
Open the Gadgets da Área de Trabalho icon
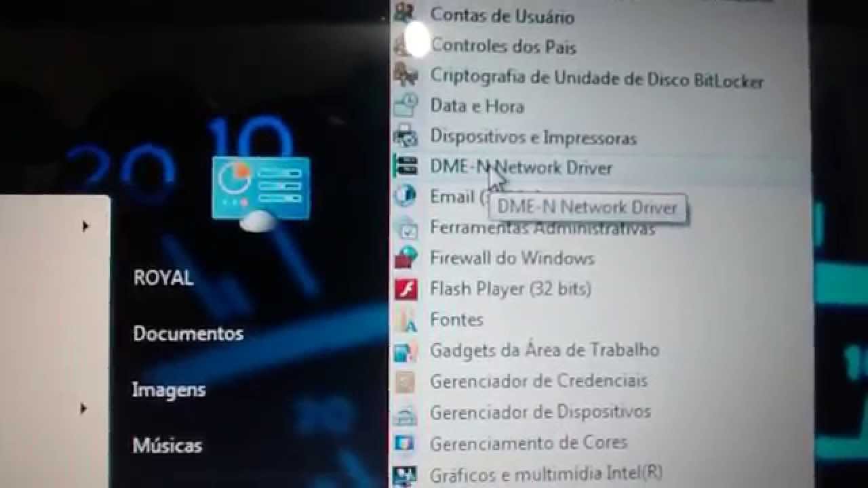406,350
